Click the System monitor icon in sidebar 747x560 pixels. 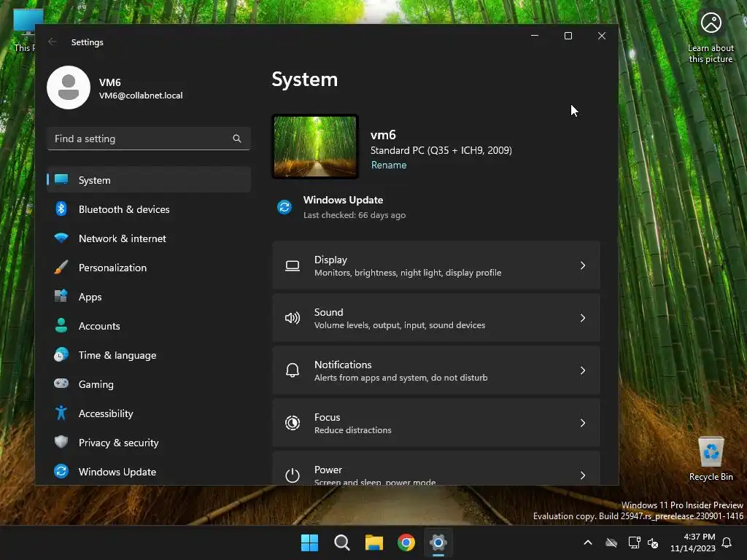(x=61, y=179)
